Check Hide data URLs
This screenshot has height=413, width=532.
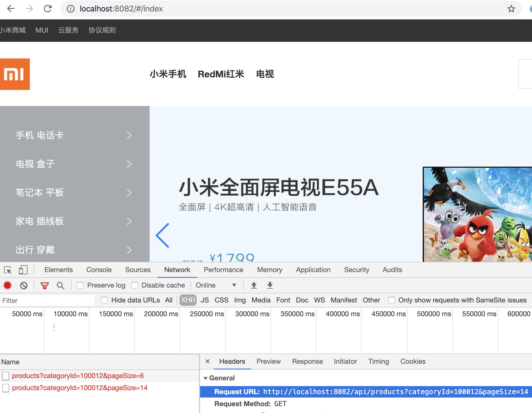[x=104, y=300]
